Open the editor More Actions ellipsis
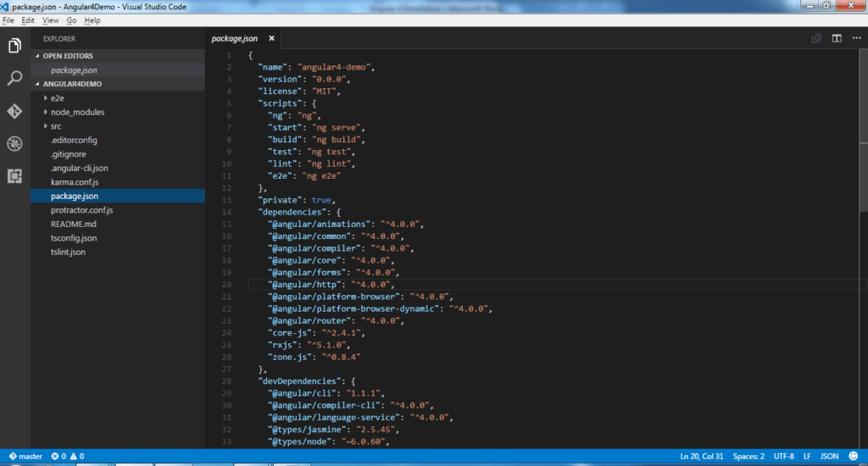 tap(854, 38)
